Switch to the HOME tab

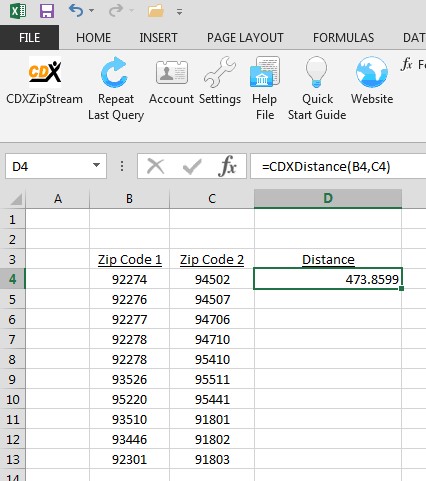click(x=93, y=37)
